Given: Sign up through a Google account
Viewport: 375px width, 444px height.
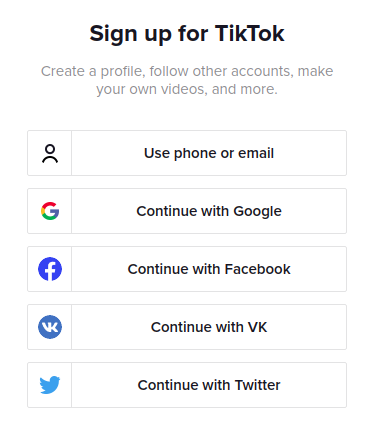Looking at the screenshot, I should pyautogui.click(x=187, y=211).
